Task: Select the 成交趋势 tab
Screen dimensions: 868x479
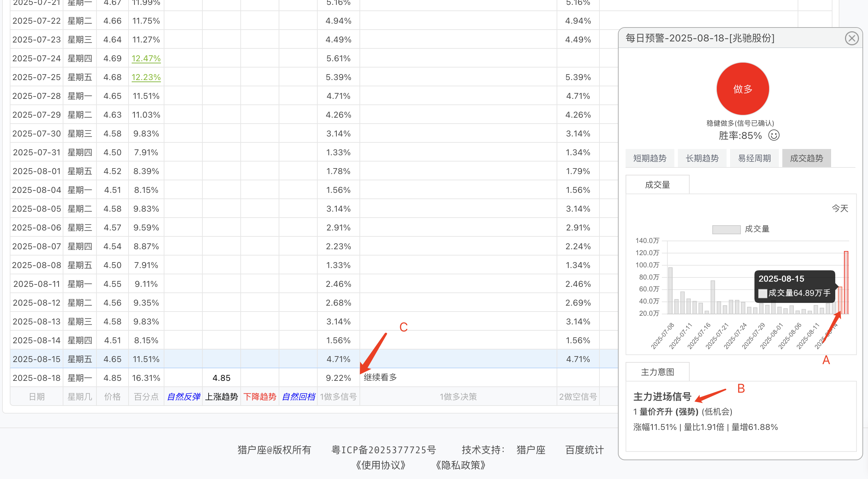Action: (x=806, y=158)
